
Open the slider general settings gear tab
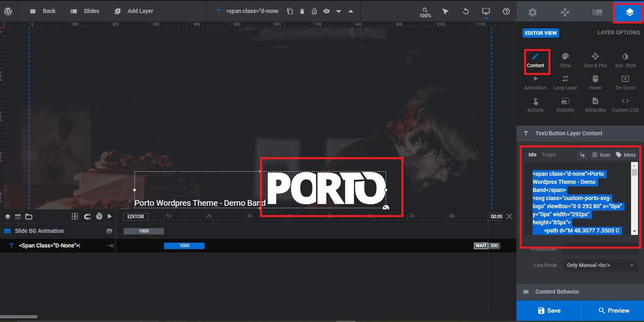[533, 12]
